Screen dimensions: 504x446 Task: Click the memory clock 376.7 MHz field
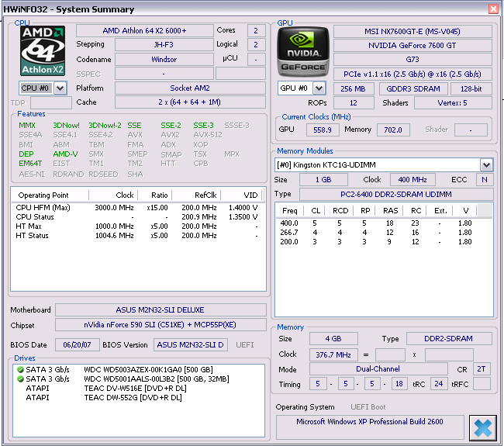click(x=333, y=355)
